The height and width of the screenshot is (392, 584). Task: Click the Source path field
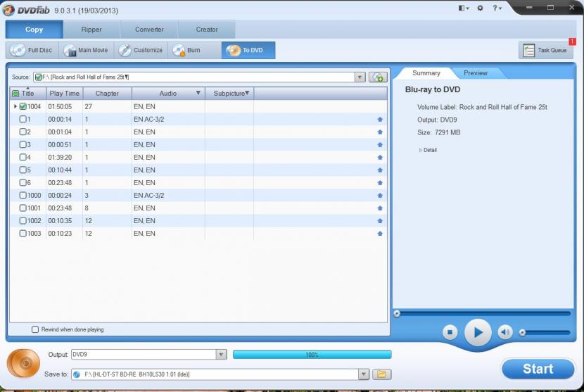[x=194, y=77]
